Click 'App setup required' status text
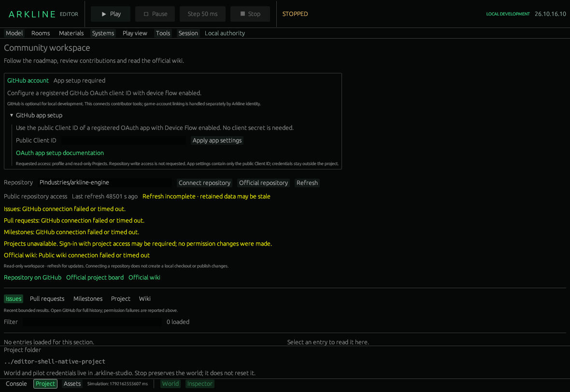The width and height of the screenshot is (570, 392). [79, 81]
